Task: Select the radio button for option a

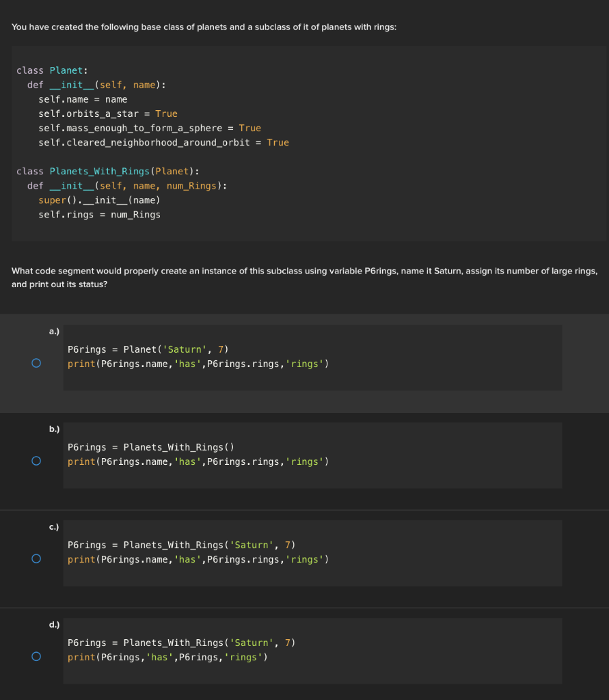Action: coord(36,364)
